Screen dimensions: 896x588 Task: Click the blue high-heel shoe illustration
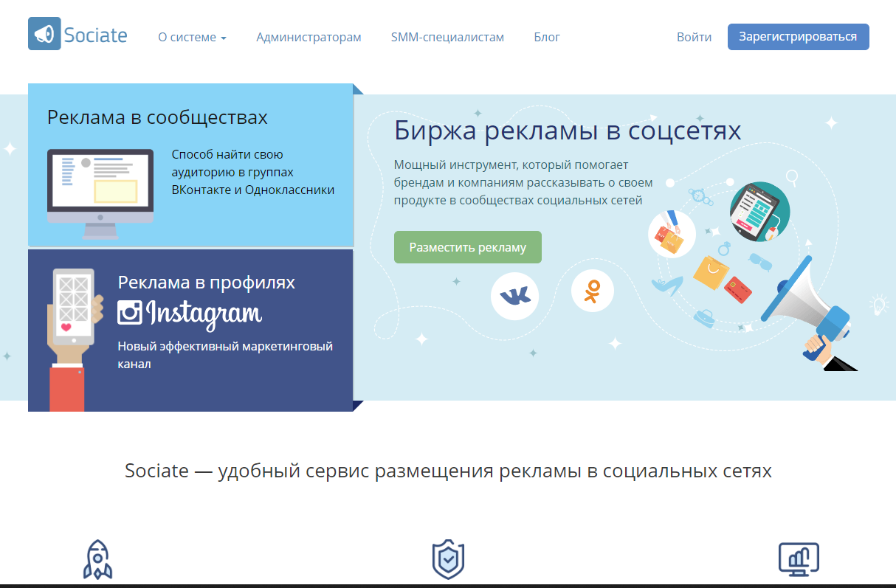click(x=666, y=287)
